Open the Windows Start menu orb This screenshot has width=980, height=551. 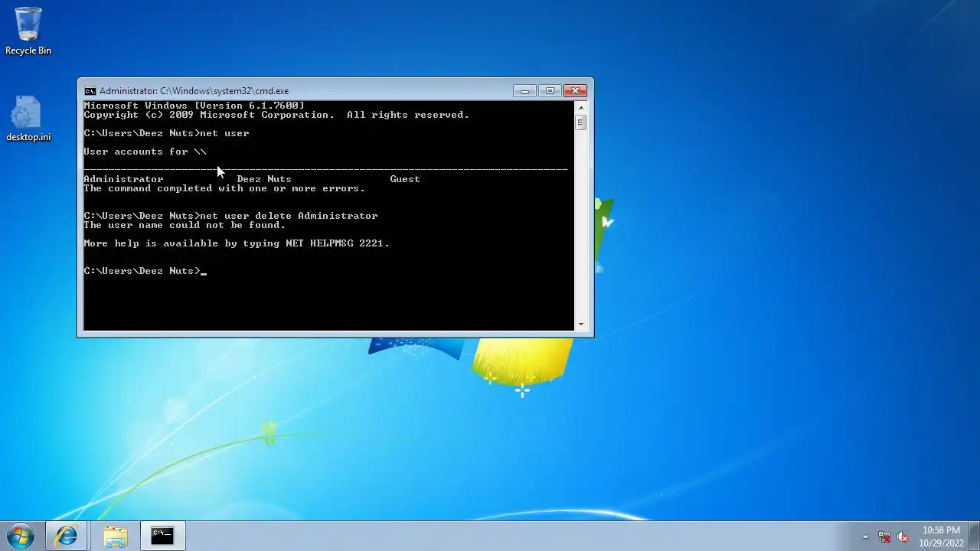coord(21,536)
